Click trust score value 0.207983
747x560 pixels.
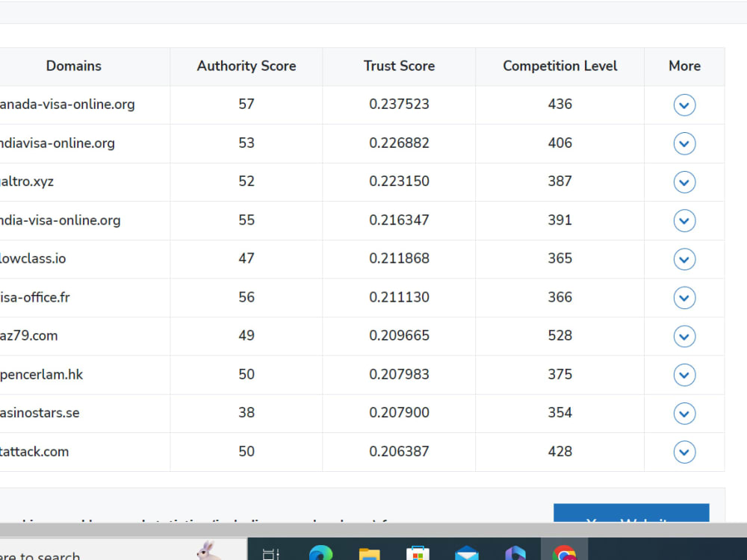(399, 375)
